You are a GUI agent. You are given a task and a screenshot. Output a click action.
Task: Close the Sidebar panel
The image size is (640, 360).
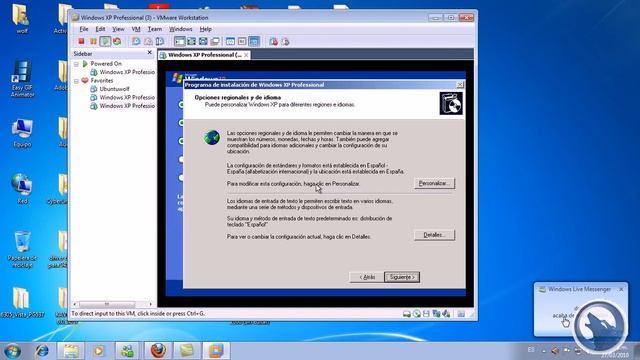pyautogui.click(x=149, y=53)
